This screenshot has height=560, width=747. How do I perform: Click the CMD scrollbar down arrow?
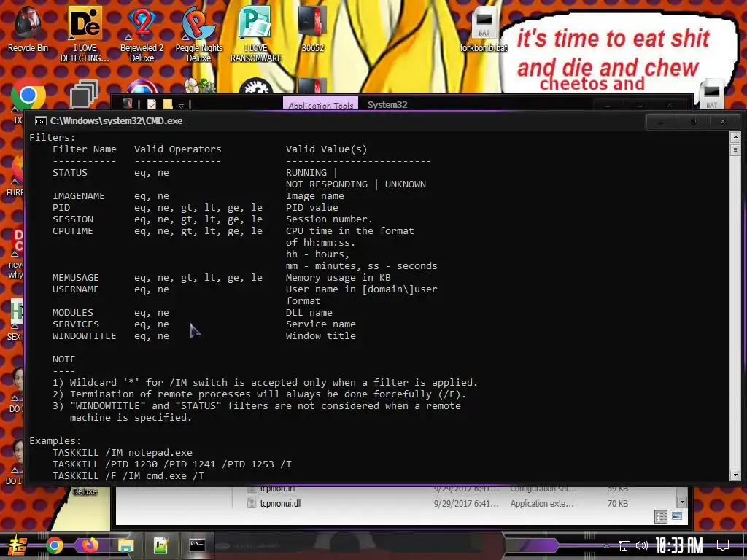(735, 475)
